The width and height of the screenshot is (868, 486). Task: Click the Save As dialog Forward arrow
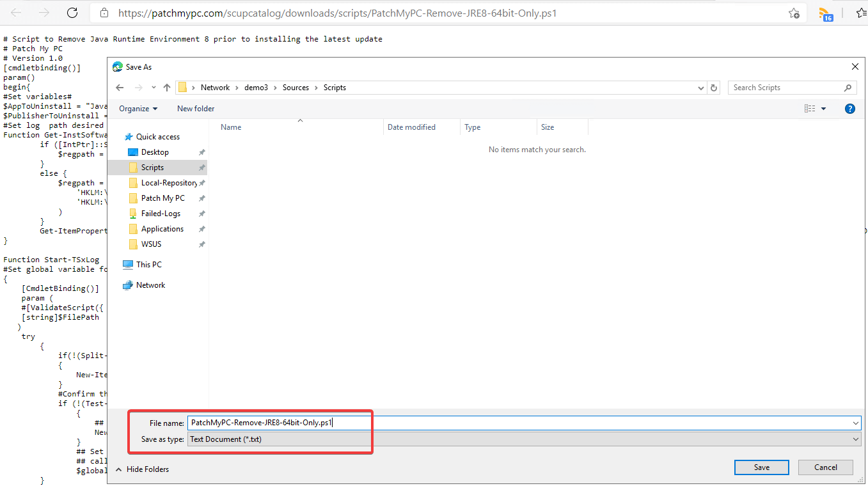(x=138, y=88)
